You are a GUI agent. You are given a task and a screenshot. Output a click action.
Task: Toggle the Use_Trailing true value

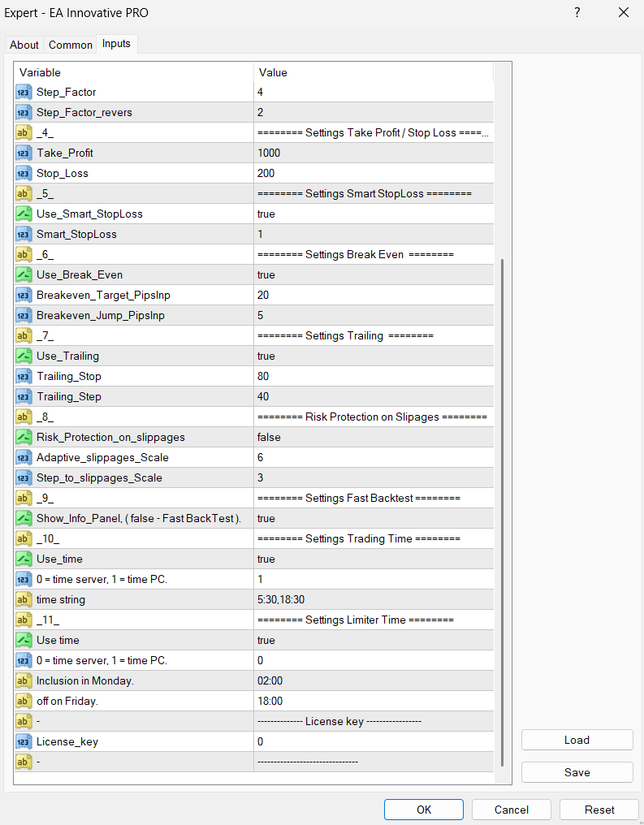click(x=266, y=356)
